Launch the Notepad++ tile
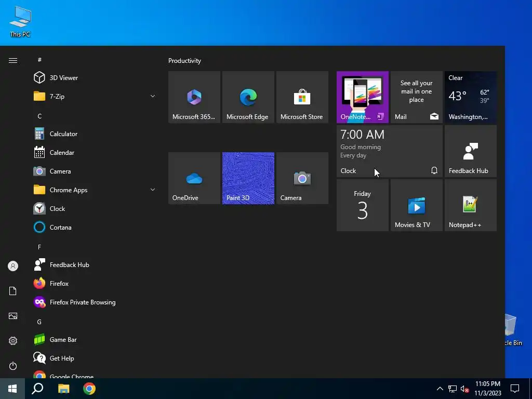 (471, 205)
